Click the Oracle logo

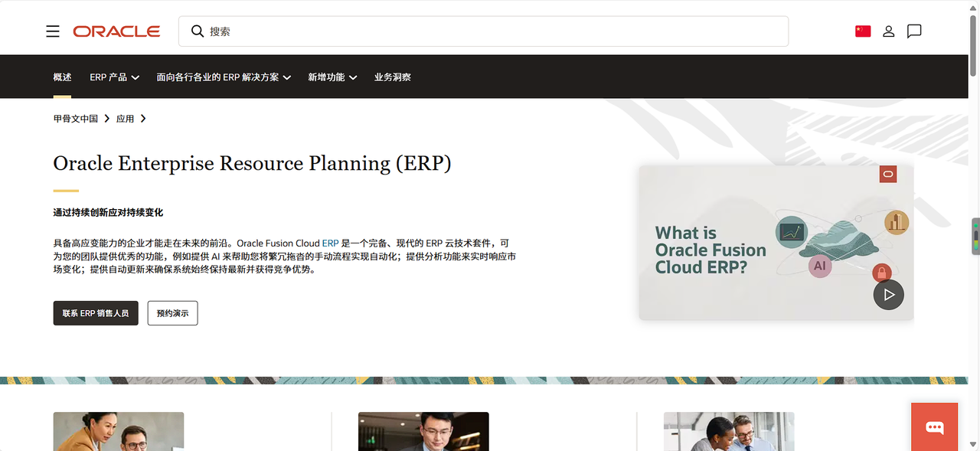(x=116, y=31)
